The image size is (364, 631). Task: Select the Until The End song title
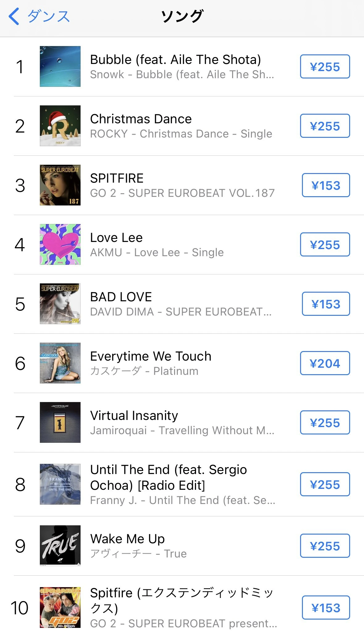[x=168, y=477]
